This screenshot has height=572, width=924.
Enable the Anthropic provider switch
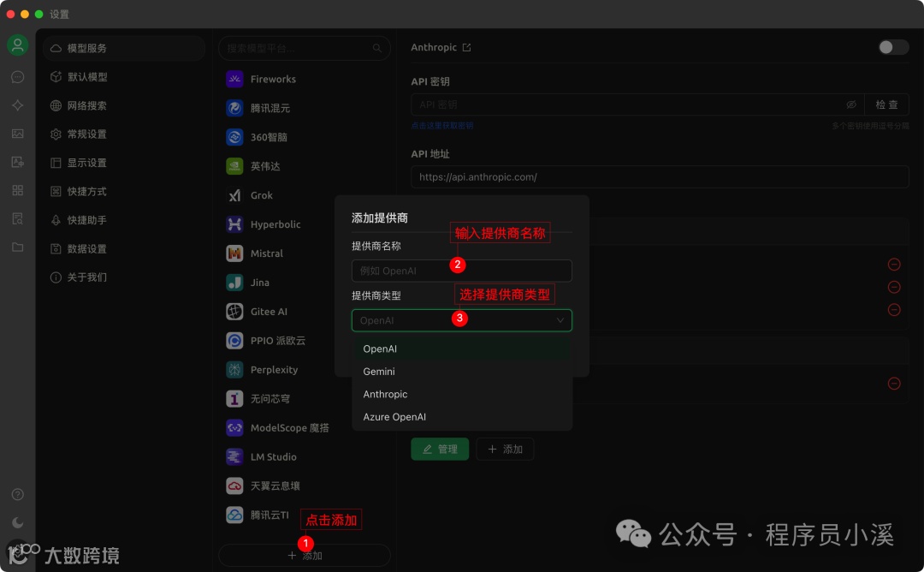893,47
